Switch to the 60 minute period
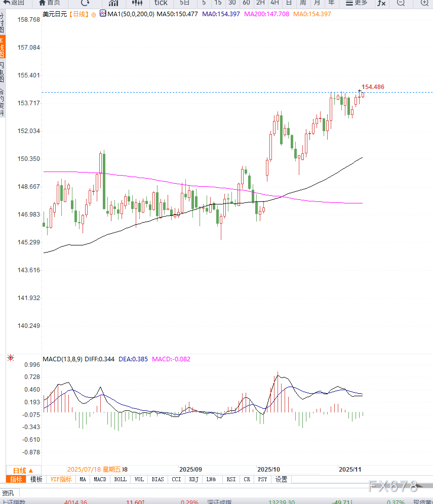 (x=246, y=3)
